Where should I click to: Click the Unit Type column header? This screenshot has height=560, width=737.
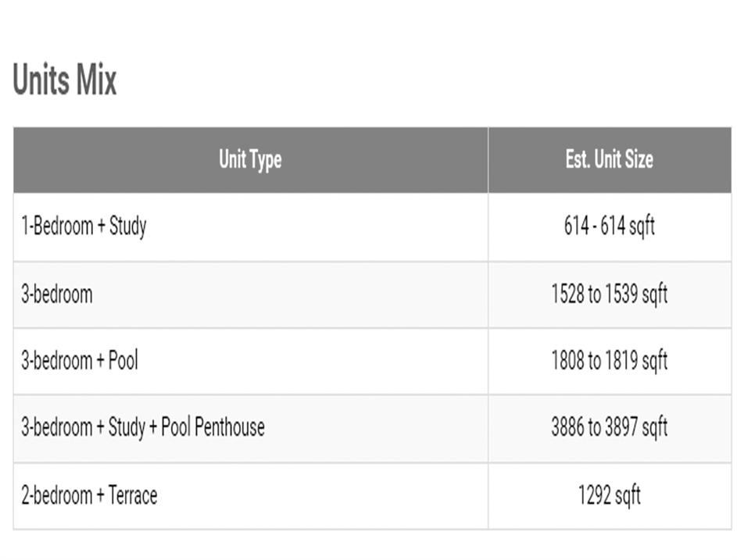[250, 160]
